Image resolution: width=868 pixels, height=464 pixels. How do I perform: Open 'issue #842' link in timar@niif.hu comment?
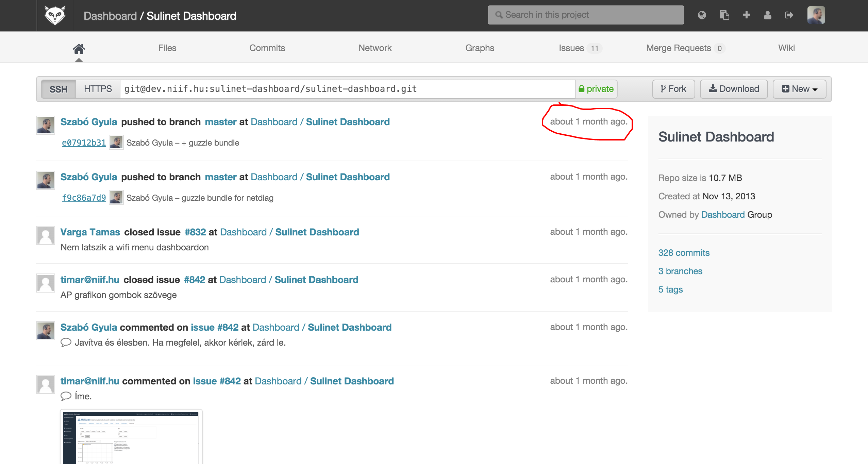click(217, 381)
